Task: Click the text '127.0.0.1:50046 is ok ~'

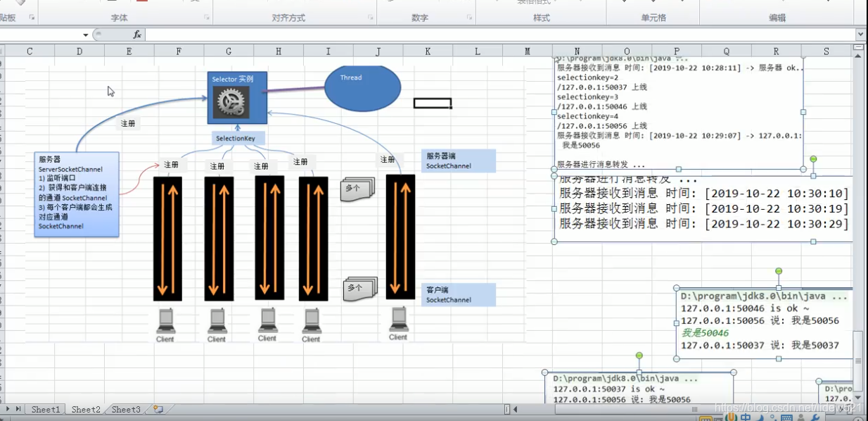Action: pos(745,308)
